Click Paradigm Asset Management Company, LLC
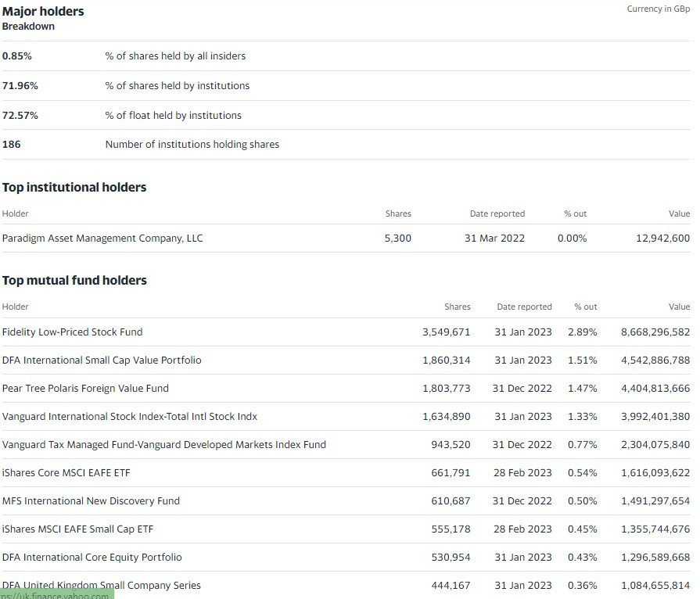 tap(102, 239)
